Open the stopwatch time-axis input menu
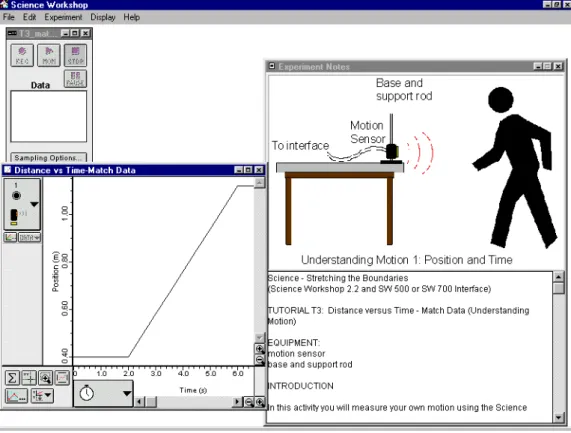571x433 pixels. [x=103, y=393]
